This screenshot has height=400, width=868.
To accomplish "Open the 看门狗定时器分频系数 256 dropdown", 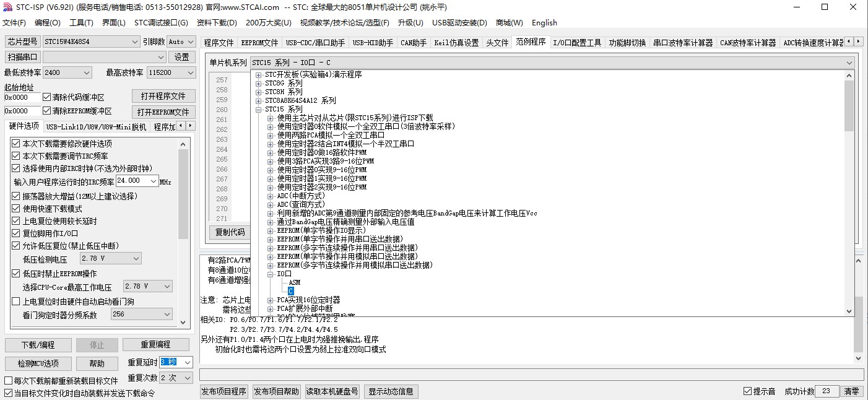I will pyautogui.click(x=141, y=315).
